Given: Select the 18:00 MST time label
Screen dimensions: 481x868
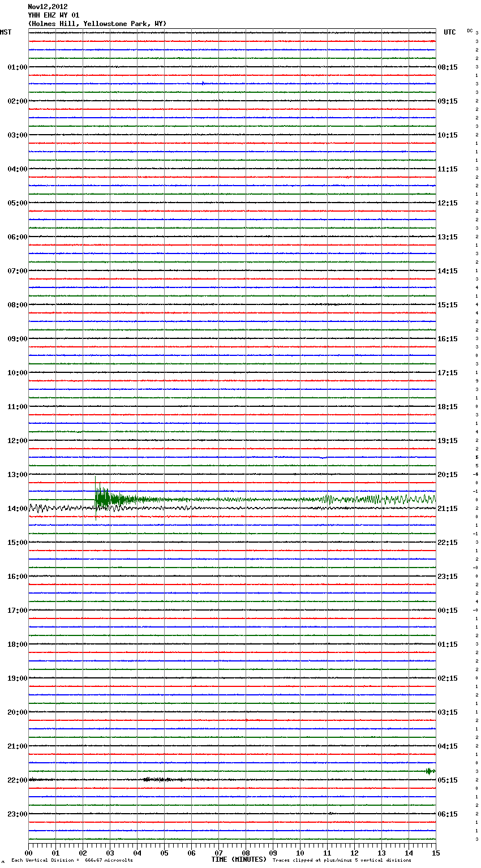Looking at the screenshot, I should [18, 644].
